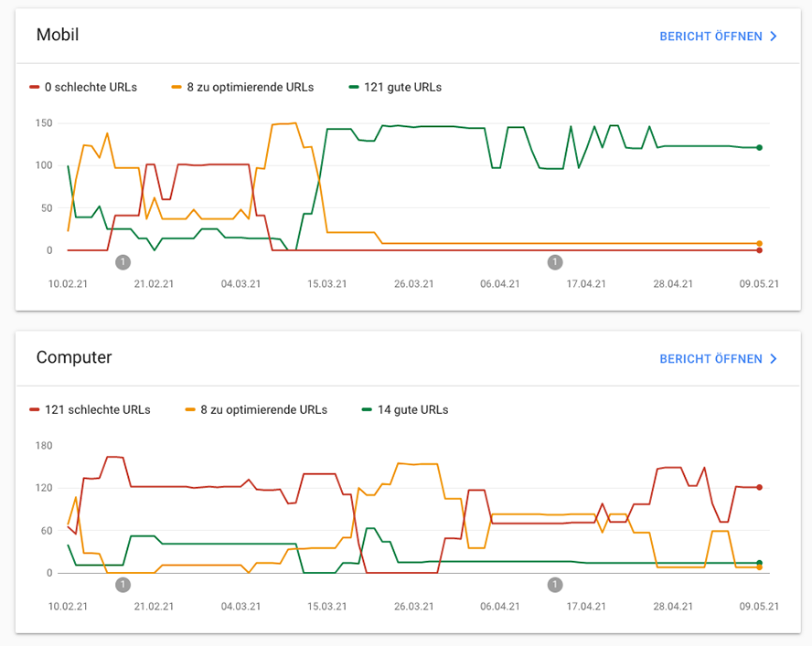Open the left annotation marker in Computer chart

pos(123,585)
